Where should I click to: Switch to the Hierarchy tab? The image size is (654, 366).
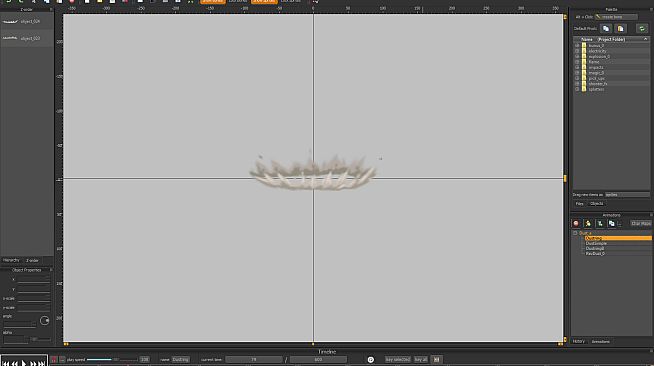tap(11, 260)
